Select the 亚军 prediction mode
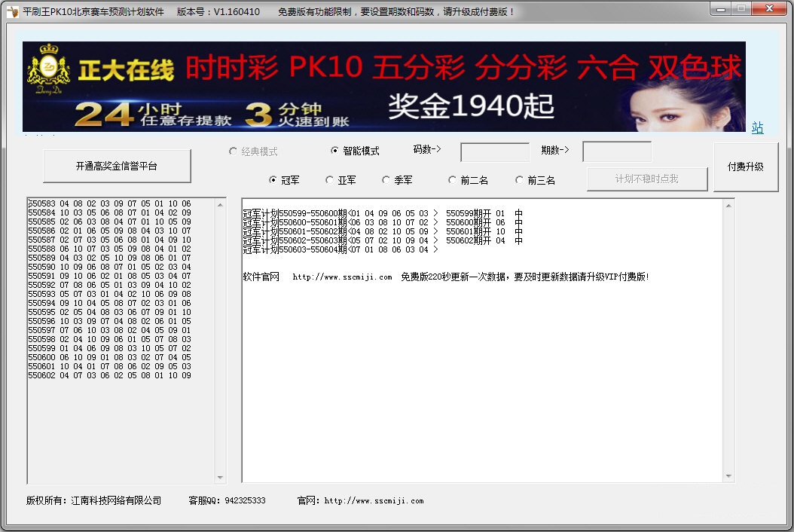Image resolution: width=794 pixels, height=532 pixels. click(328, 180)
